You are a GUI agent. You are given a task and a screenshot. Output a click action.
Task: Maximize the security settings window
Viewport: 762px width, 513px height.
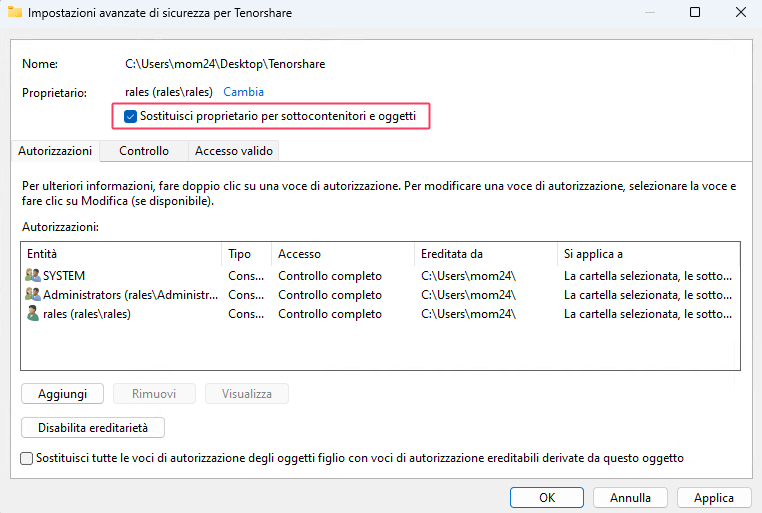click(695, 13)
